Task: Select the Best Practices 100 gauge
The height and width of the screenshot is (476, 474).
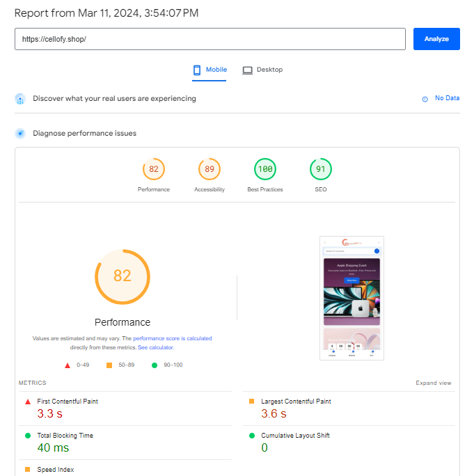Action: point(265,169)
